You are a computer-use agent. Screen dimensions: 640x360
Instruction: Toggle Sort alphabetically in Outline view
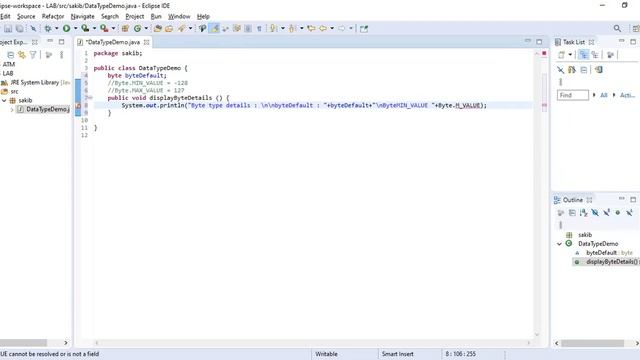click(584, 213)
